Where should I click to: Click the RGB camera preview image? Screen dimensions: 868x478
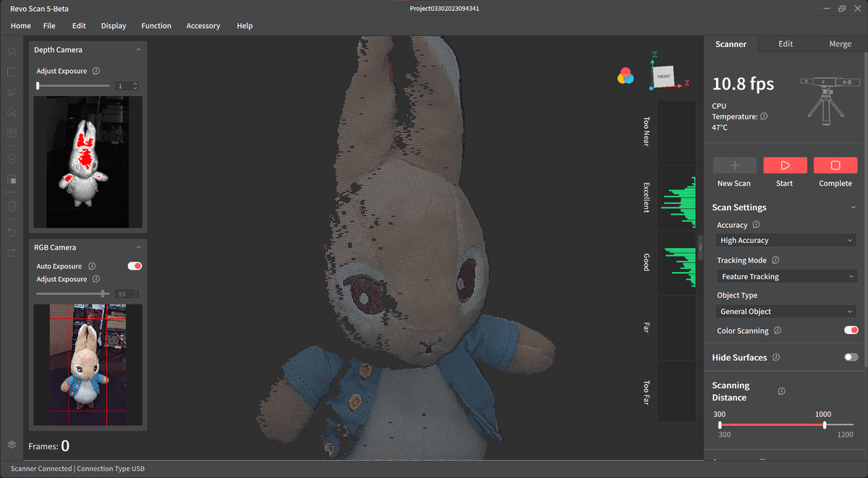(88, 364)
